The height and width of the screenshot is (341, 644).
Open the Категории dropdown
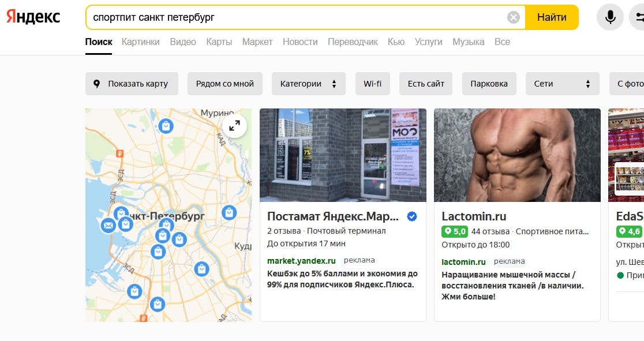point(309,84)
